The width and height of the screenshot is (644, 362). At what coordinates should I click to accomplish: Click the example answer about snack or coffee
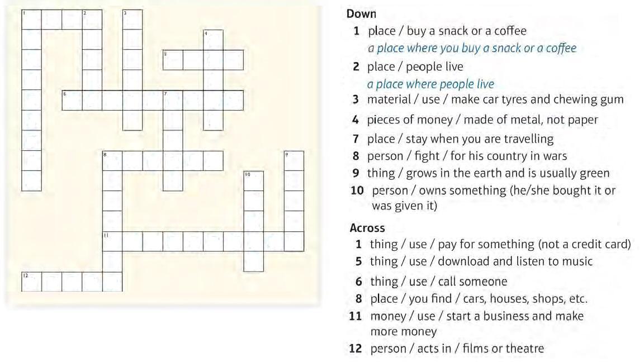[x=472, y=48]
